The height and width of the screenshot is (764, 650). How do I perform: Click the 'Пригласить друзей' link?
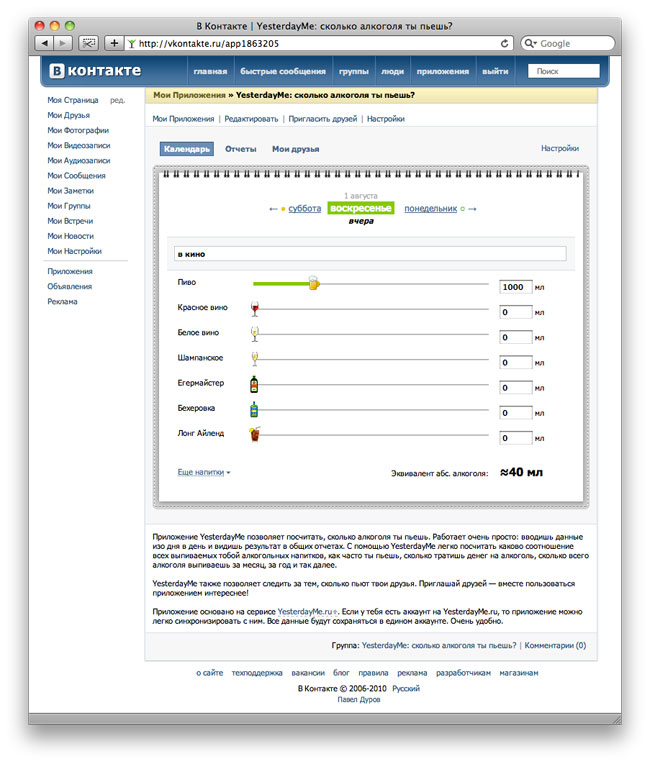coord(323,119)
